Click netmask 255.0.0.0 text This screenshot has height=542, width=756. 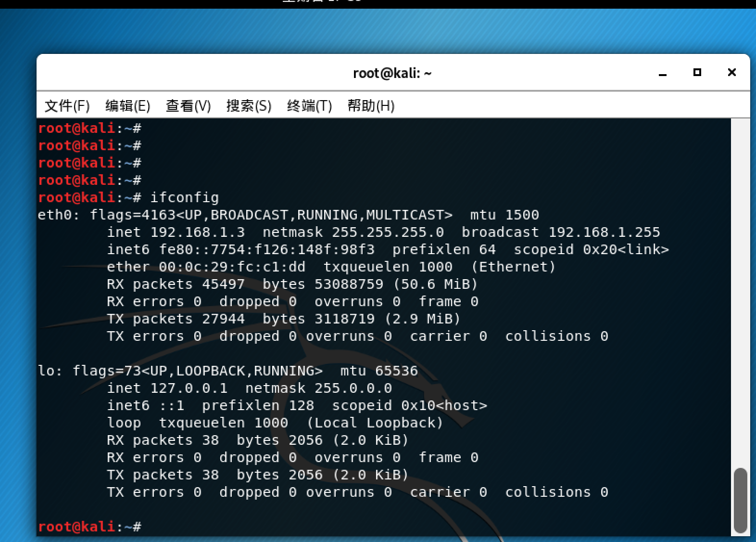(319, 388)
